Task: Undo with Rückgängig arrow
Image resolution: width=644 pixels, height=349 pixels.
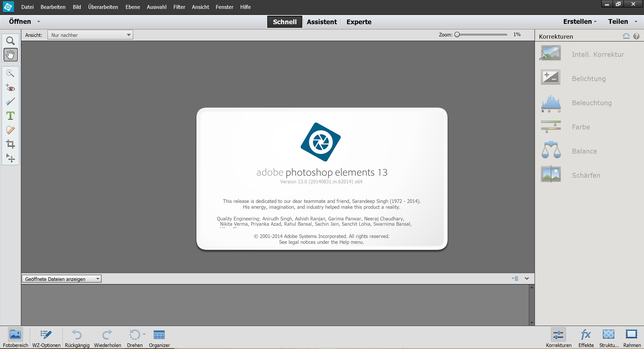Action: coord(77,338)
